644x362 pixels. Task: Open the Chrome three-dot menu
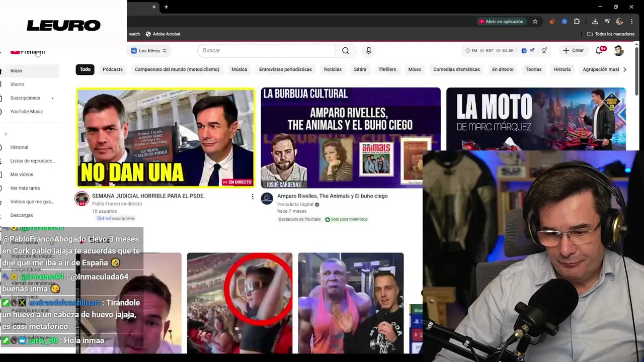[631, 22]
